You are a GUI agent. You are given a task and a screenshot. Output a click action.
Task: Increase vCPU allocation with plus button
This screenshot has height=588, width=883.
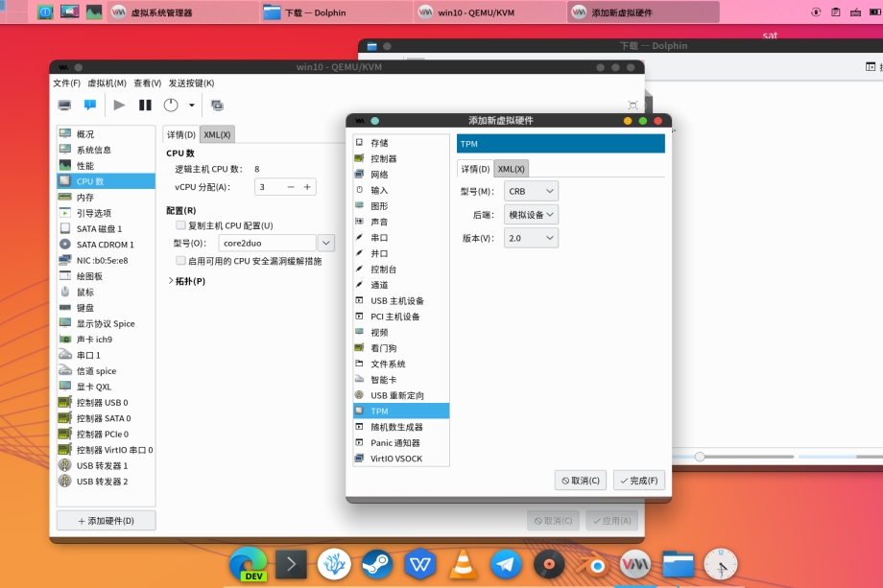click(x=307, y=187)
